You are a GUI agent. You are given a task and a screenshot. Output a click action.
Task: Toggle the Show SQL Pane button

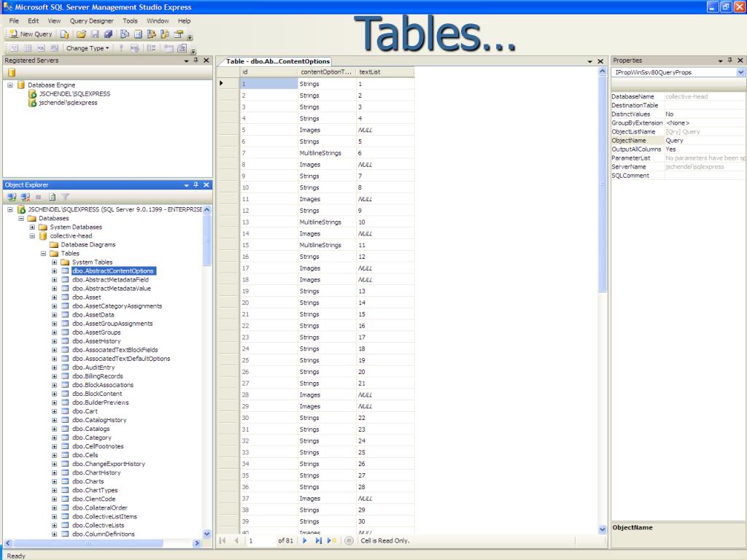41,48
